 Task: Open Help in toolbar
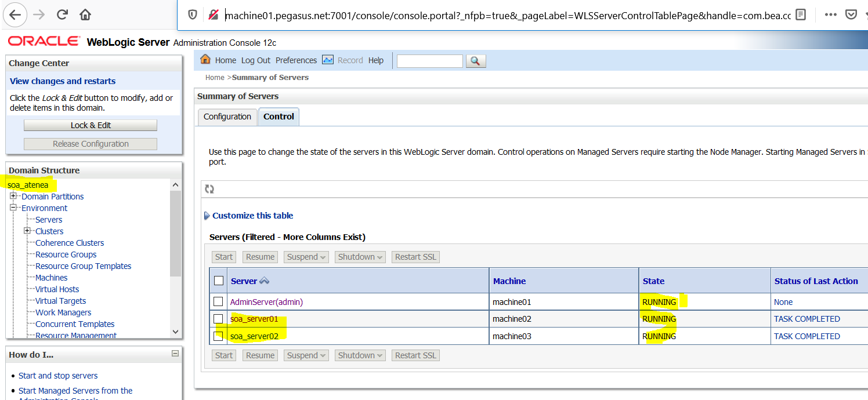point(376,60)
